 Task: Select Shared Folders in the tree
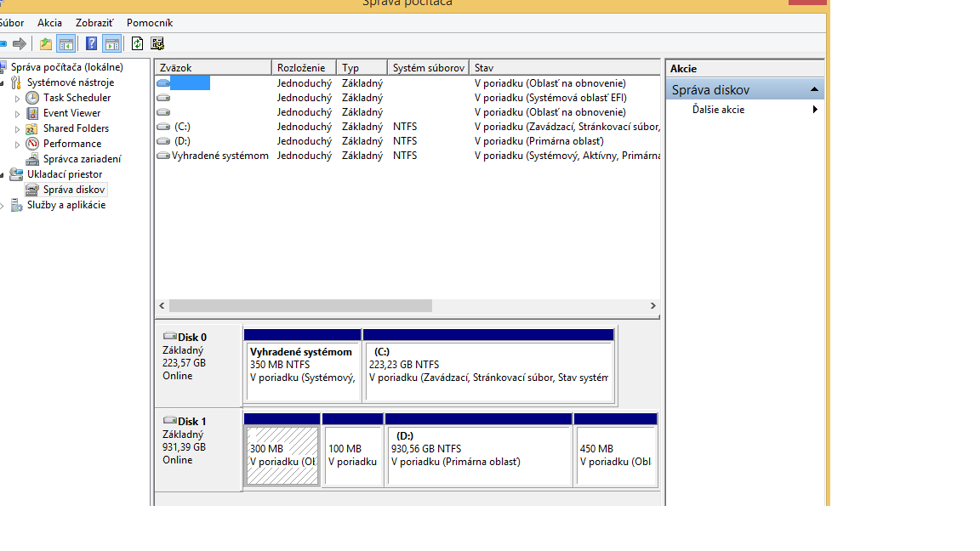[76, 128]
